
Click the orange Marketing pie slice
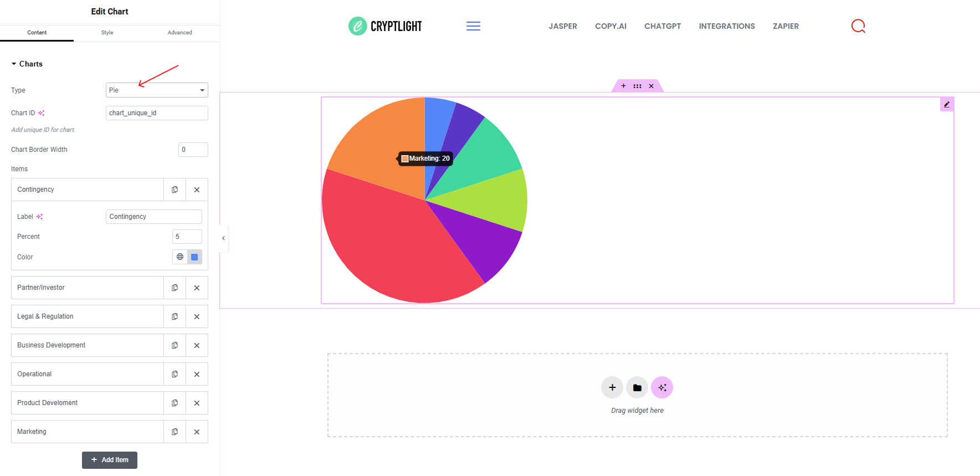coord(377,144)
